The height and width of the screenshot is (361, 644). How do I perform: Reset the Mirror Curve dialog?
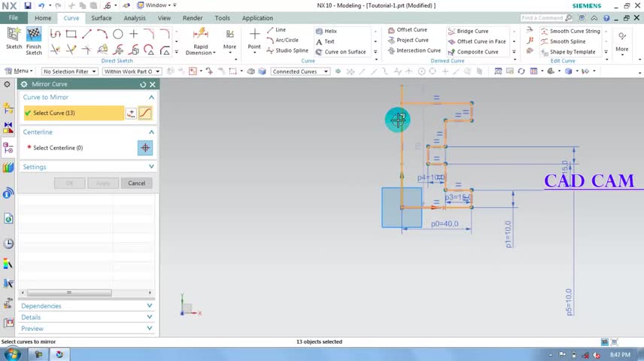pyautogui.click(x=142, y=84)
